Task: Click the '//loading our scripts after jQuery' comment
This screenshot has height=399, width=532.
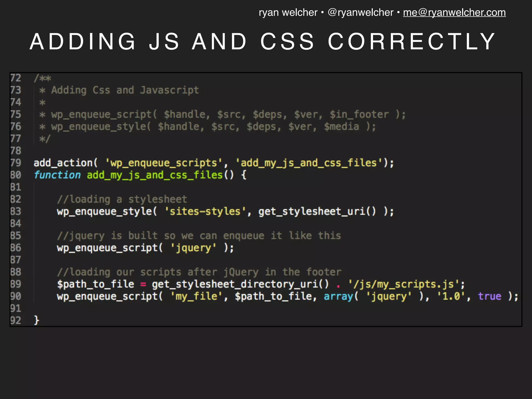Action: click(199, 272)
